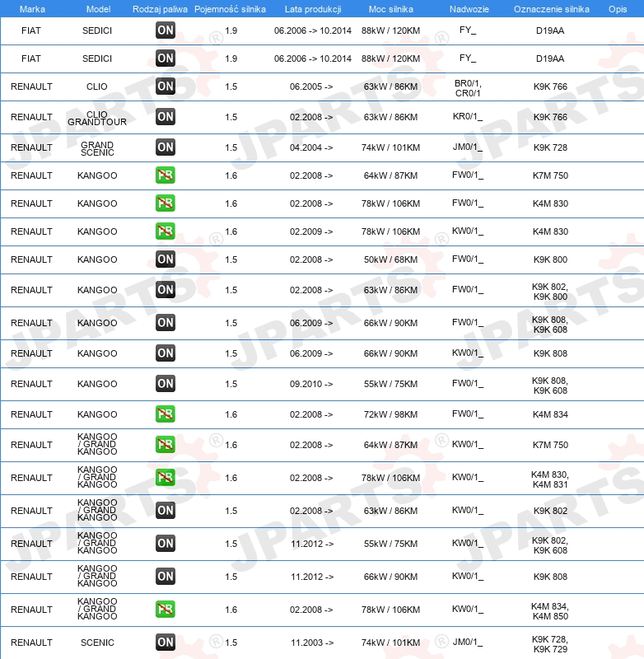Click the ON icon in the 11.2012 55kW / 75KM row
The width and height of the screenshot is (644, 659).
click(x=165, y=544)
